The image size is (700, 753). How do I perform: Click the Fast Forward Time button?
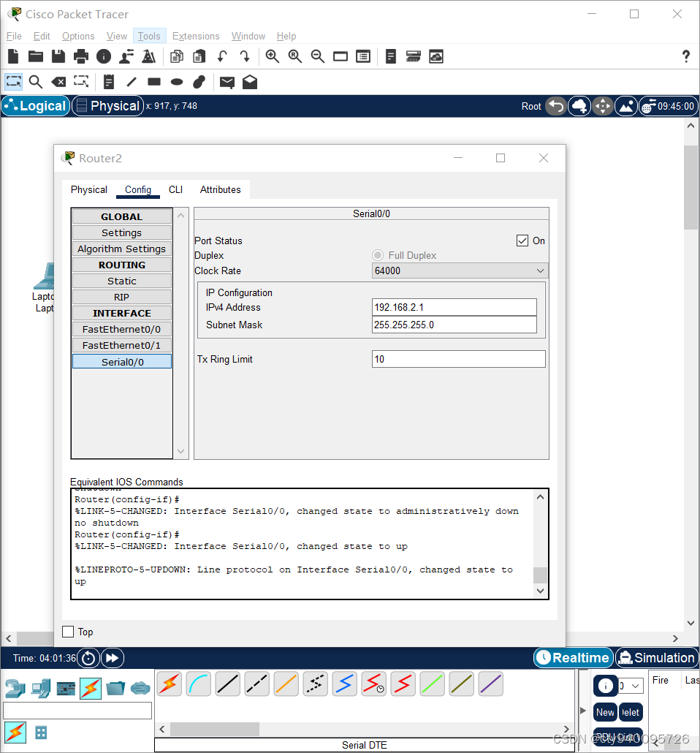pyautogui.click(x=113, y=658)
